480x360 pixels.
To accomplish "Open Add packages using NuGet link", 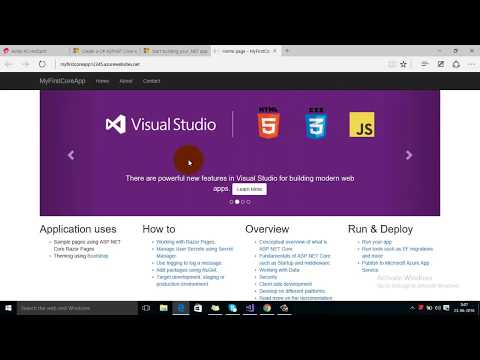I will click(187, 270).
